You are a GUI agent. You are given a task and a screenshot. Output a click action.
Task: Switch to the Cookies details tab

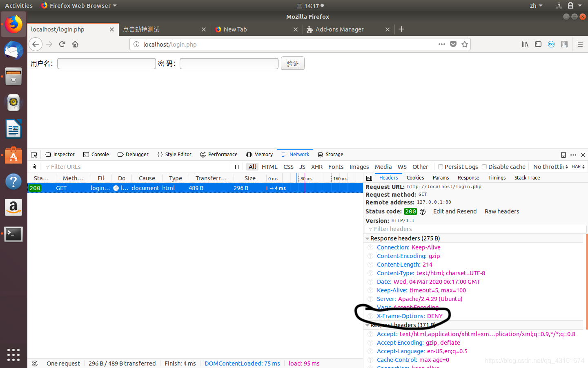(415, 178)
